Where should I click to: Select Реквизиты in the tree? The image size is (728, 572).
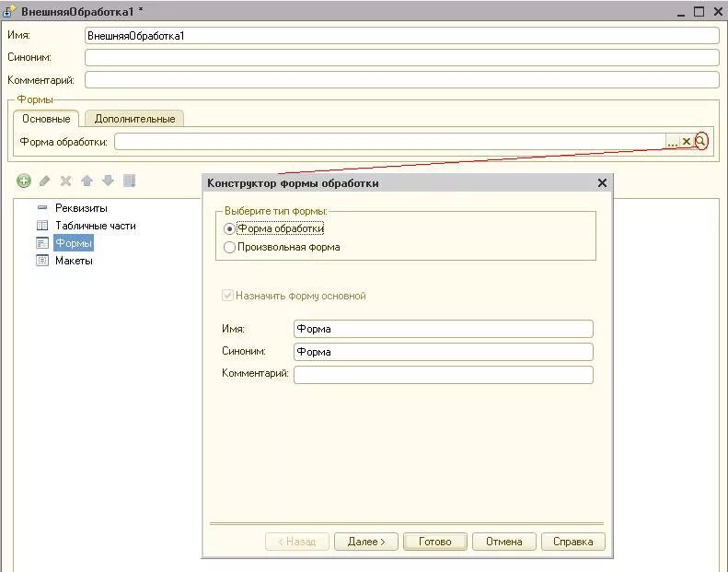81,208
